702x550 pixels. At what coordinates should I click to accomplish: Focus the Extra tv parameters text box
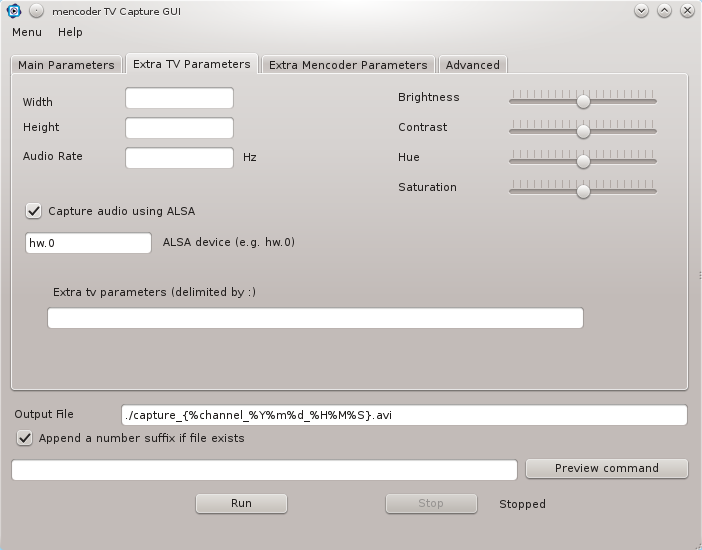coord(315,318)
